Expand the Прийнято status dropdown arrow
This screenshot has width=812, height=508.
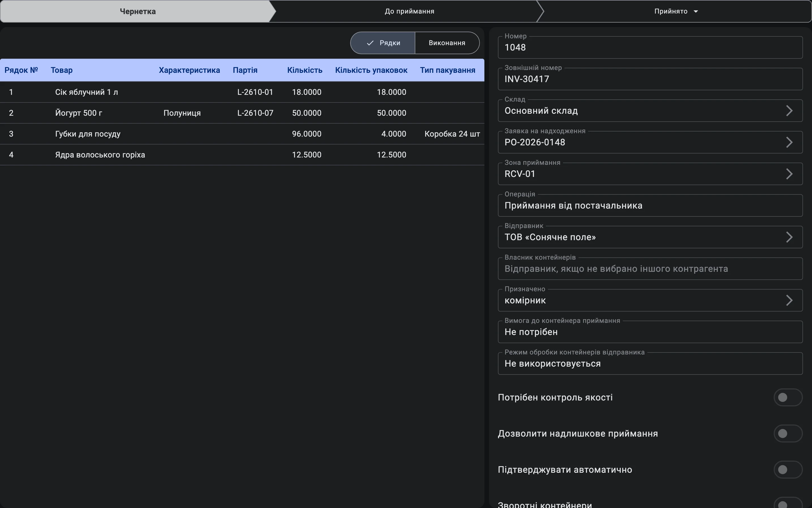pyautogui.click(x=696, y=11)
